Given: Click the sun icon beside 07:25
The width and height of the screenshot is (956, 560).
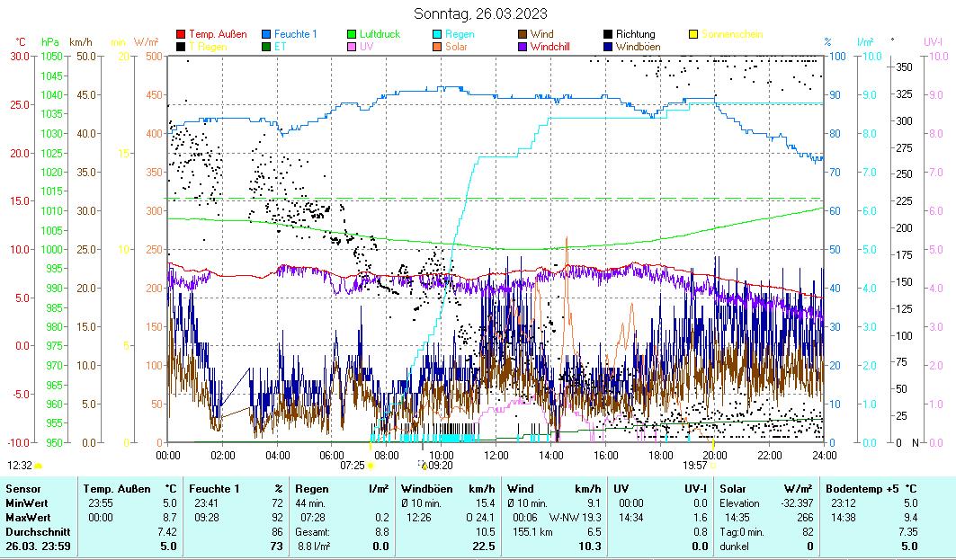Looking at the screenshot, I should pyautogui.click(x=371, y=466).
